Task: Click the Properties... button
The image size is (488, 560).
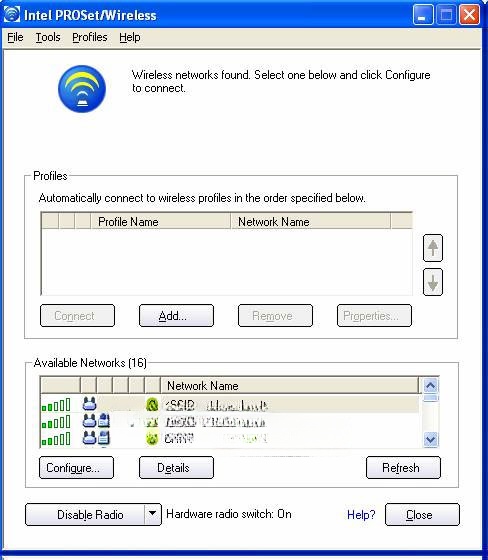Action: click(x=374, y=316)
